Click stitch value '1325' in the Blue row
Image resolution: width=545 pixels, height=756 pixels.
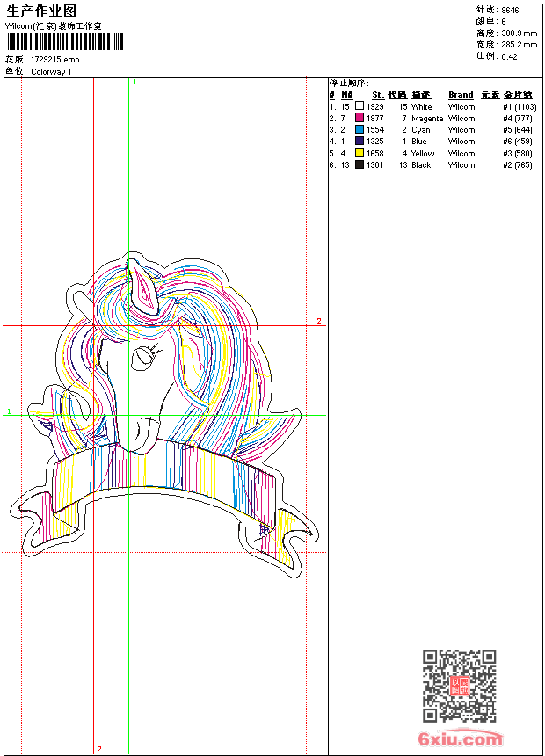(x=375, y=142)
